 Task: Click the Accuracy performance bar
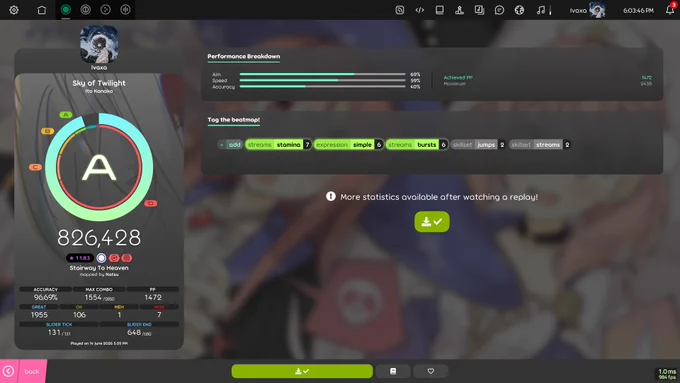323,86
